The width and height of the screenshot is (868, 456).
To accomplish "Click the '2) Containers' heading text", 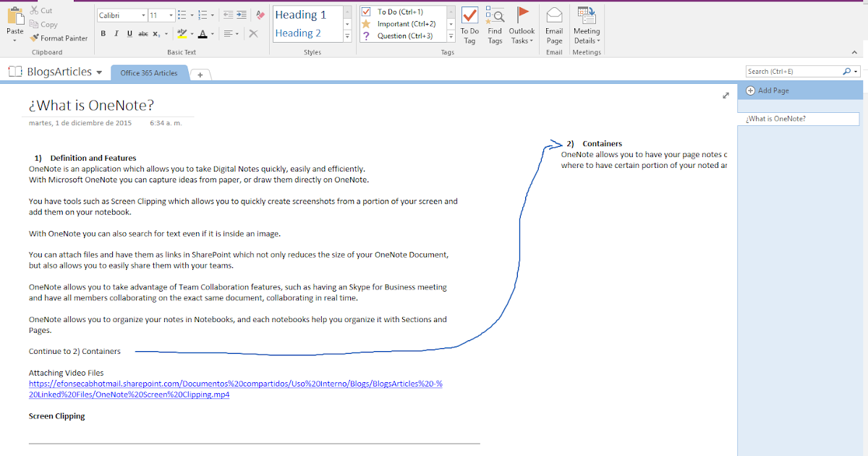I will tap(594, 143).
